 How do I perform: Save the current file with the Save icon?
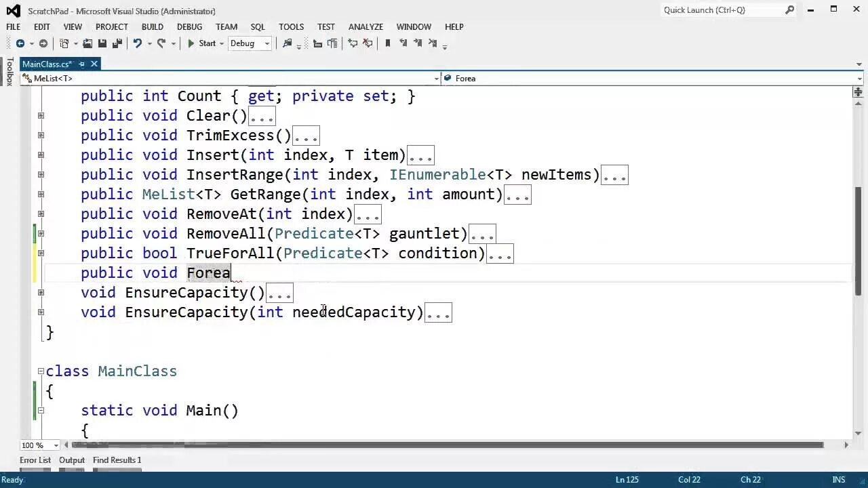(x=102, y=43)
